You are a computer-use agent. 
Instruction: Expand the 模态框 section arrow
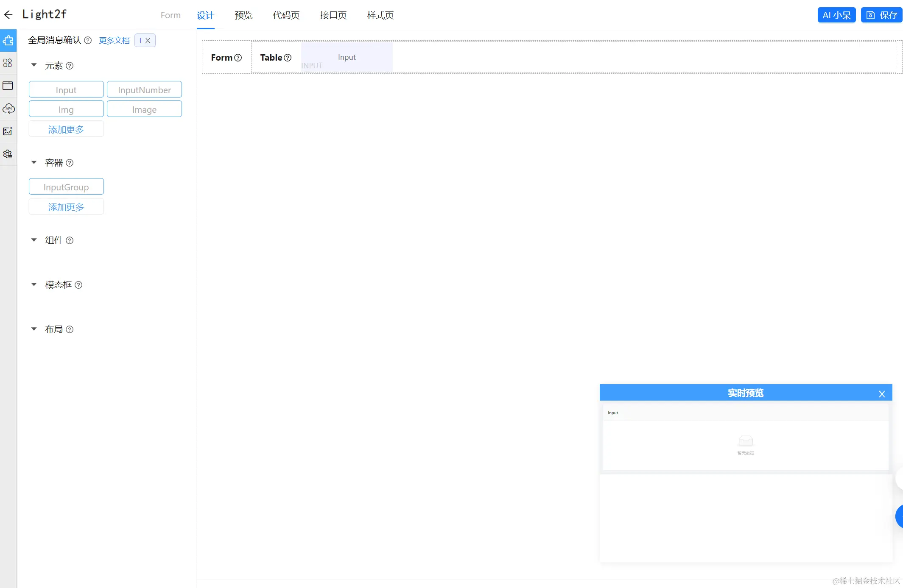(x=34, y=284)
